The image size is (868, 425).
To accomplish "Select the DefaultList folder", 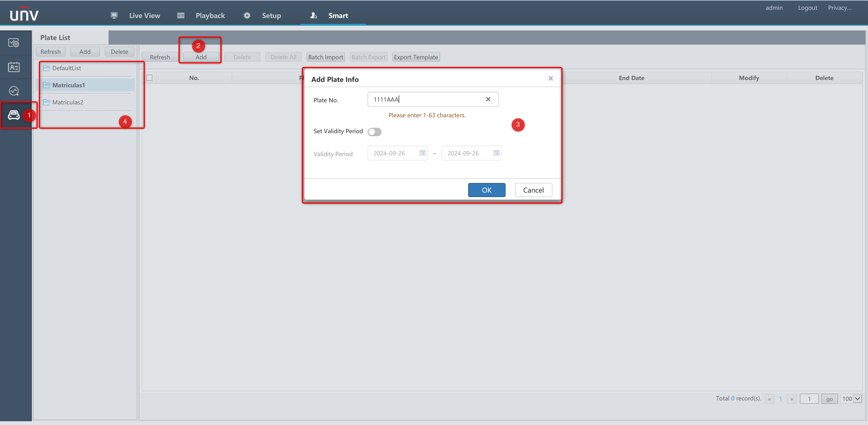I will click(x=66, y=68).
